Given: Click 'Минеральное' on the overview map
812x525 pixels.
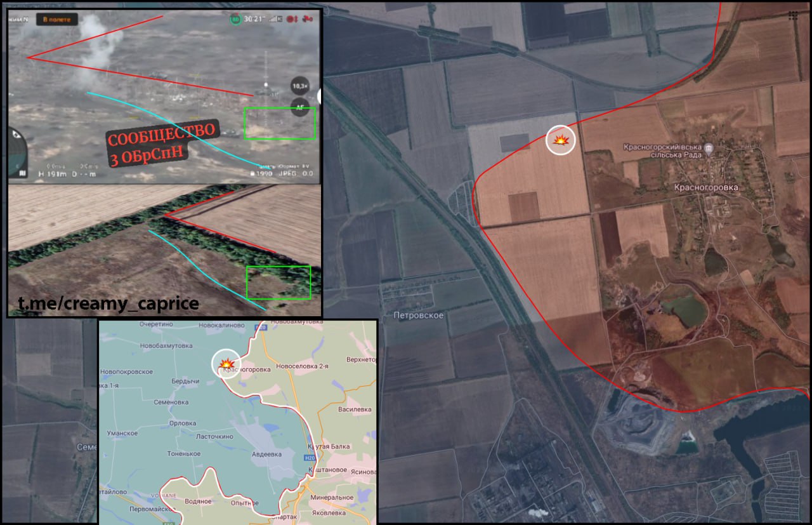Looking at the screenshot, I should tap(332, 497).
